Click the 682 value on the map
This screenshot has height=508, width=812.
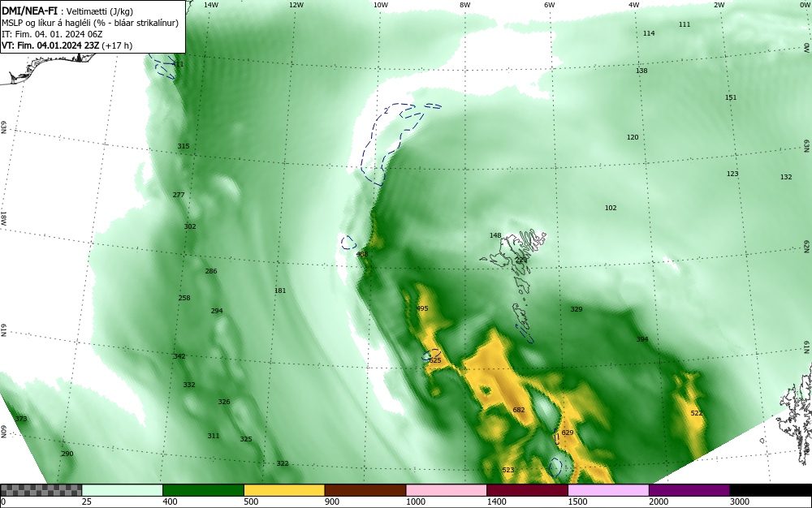click(519, 410)
